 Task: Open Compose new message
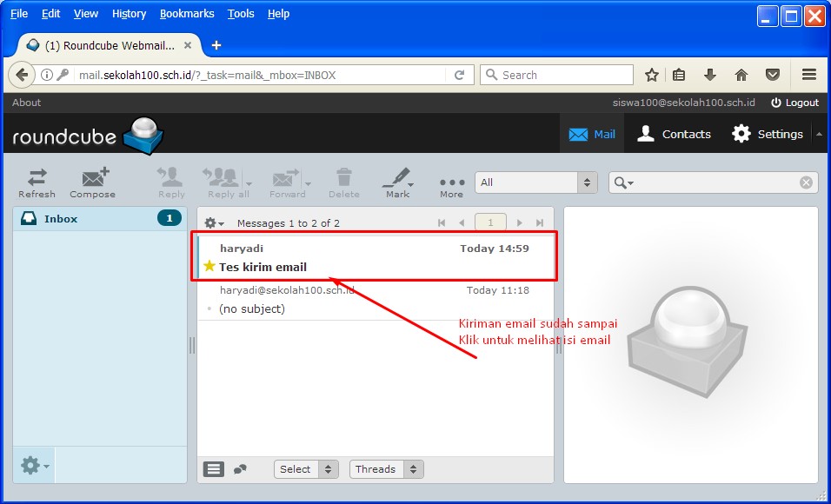(x=93, y=182)
